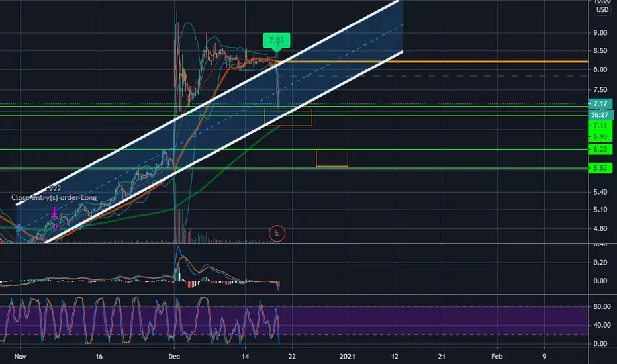Click the USD currency label

point(602,10)
